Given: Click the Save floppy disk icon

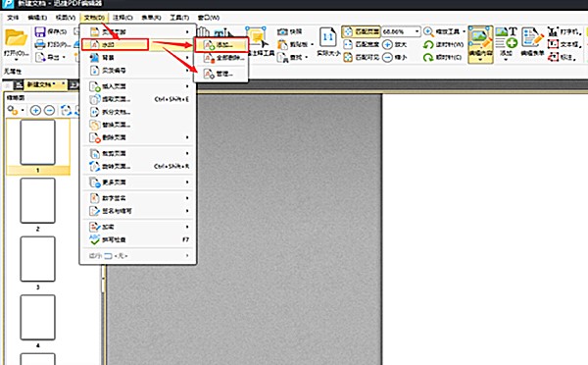Looking at the screenshot, I should tap(40, 31).
